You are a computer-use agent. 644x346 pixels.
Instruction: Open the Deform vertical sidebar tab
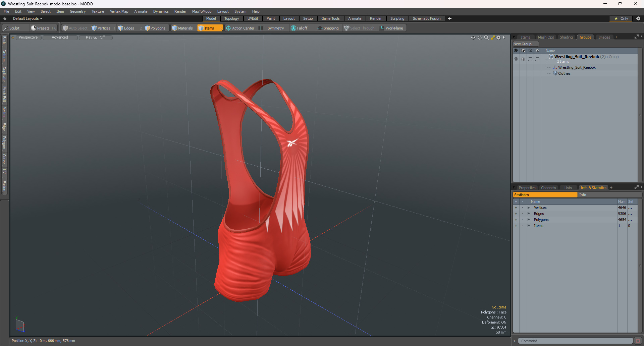[x=4, y=56]
